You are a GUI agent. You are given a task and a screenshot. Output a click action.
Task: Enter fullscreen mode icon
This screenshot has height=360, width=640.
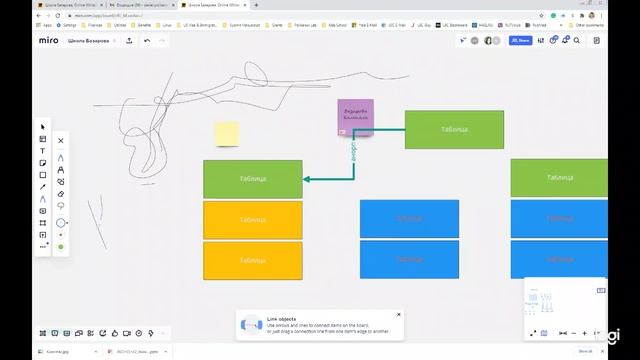[x=533, y=333]
